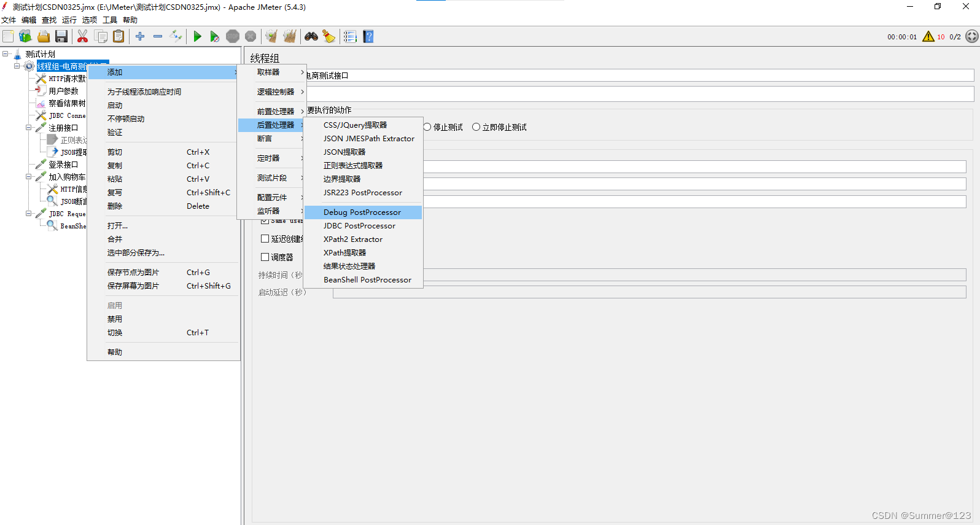Toggle the 调度器 checkbox
The height and width of the screenshot is (525, 980).
tap(265, 257)
